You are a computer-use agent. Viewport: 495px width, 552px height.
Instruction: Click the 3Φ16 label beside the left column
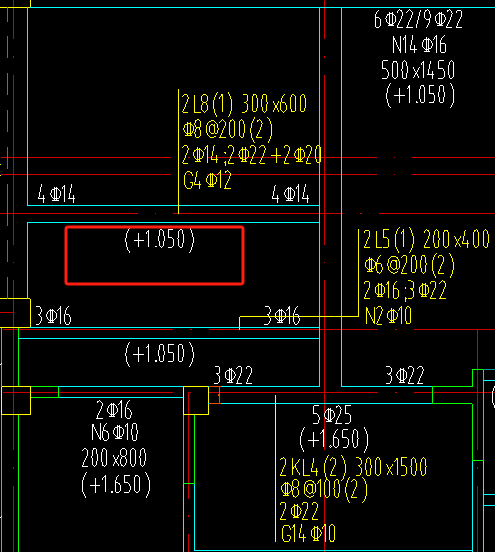point(54,315)
